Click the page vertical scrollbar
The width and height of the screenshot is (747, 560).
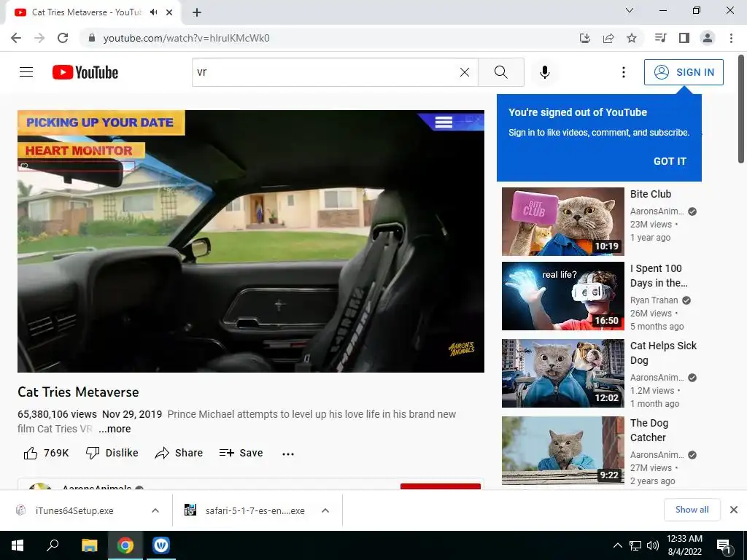click(x=741, y=109)
